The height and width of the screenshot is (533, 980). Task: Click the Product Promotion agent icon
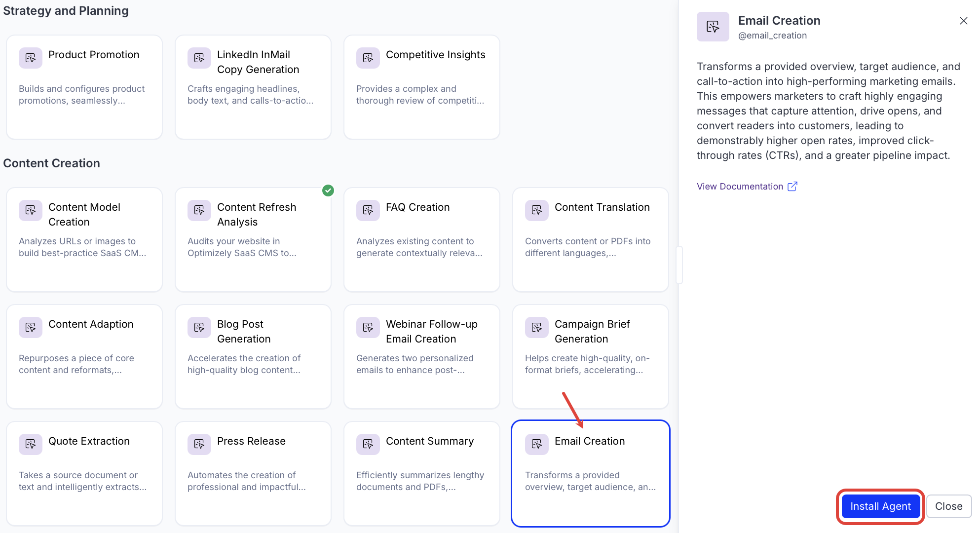click(31, 58)
